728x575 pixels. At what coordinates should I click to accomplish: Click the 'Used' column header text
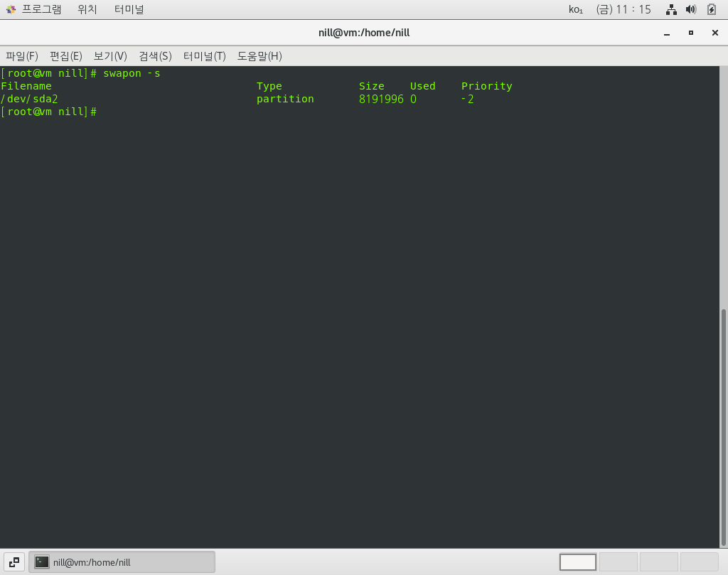(422, 86)
